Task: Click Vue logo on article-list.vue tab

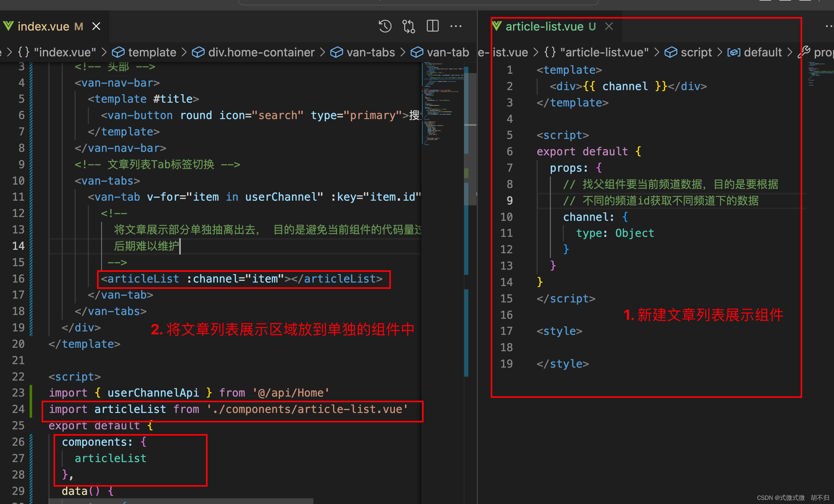Action: (497, 26)
